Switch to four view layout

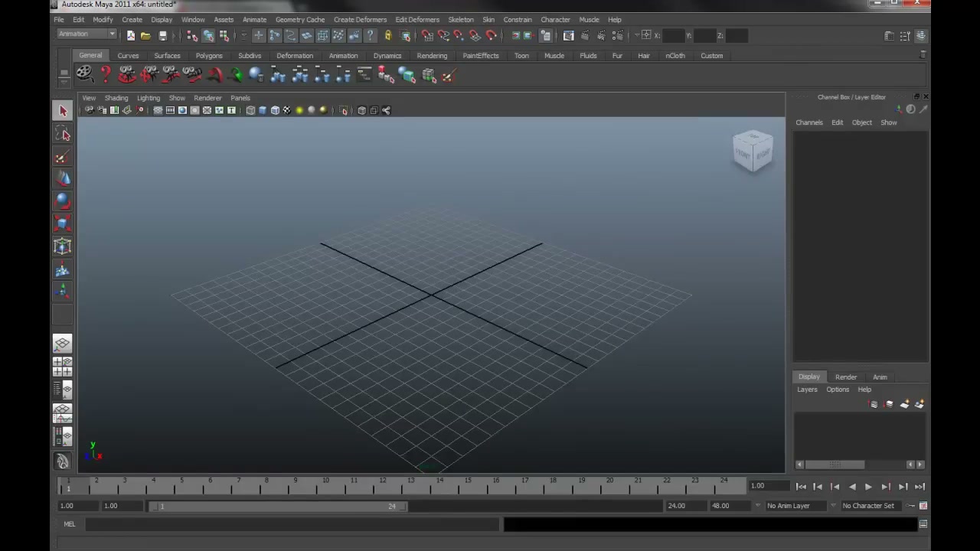click(63, 367)
